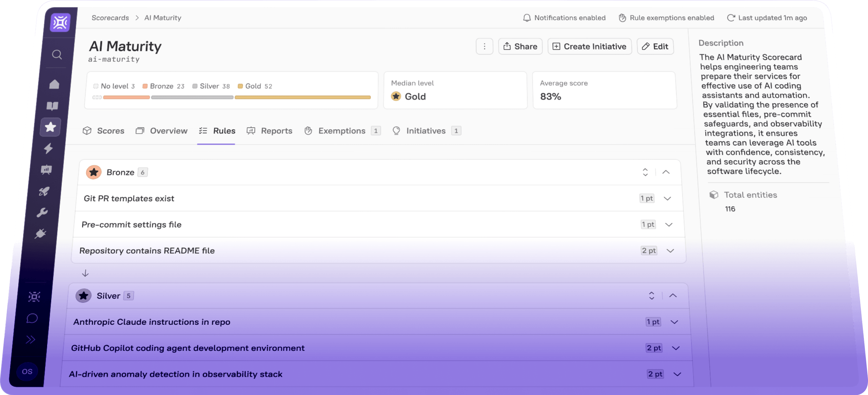This screenshot has width=868, height=395.
Task: Click the search icon in sidebar
Action: click(57, 54)
